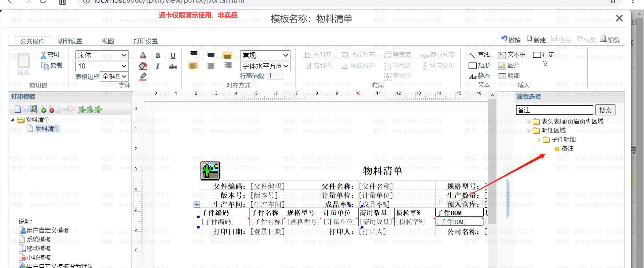Click the Copy (复制) icon
644x268 pixels.
click(45, 66)
